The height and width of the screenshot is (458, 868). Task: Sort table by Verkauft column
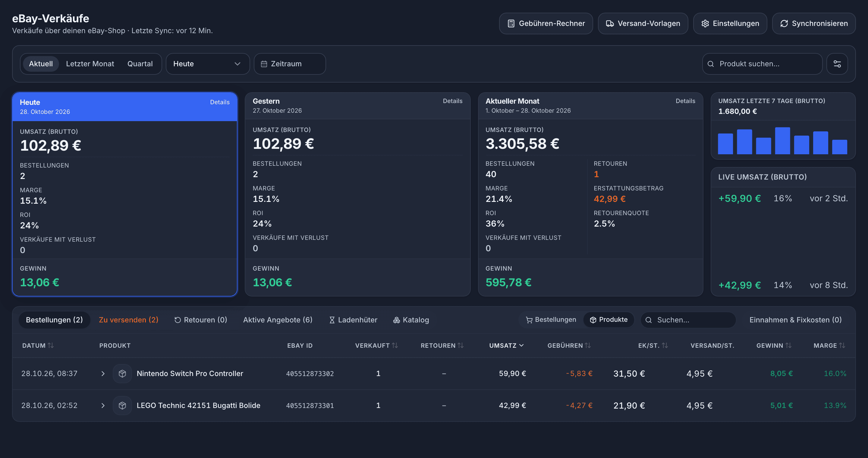376,345
